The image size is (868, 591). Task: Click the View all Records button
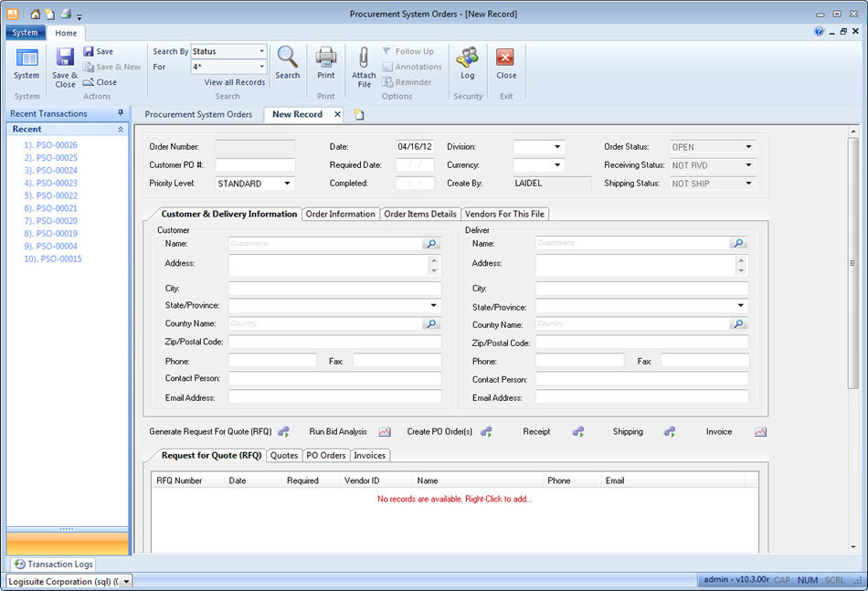(x=234, y=82)
